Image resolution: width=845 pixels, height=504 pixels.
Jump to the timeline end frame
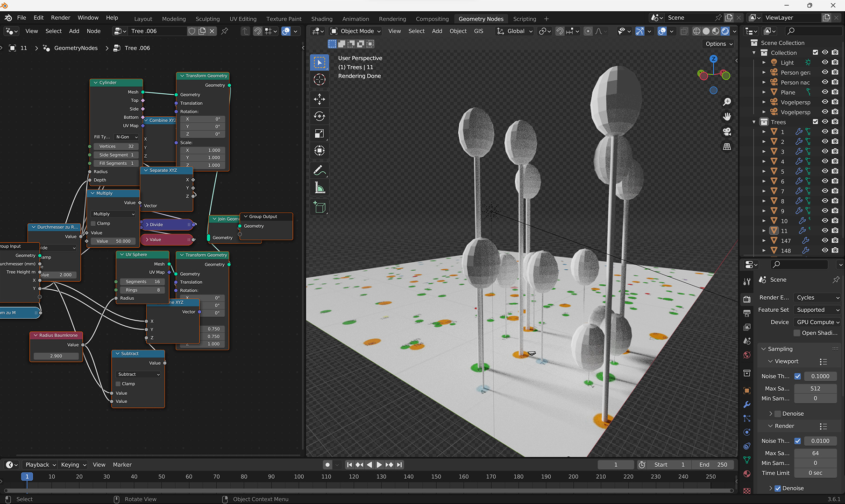pyautogui.click(x=399, y=465)
